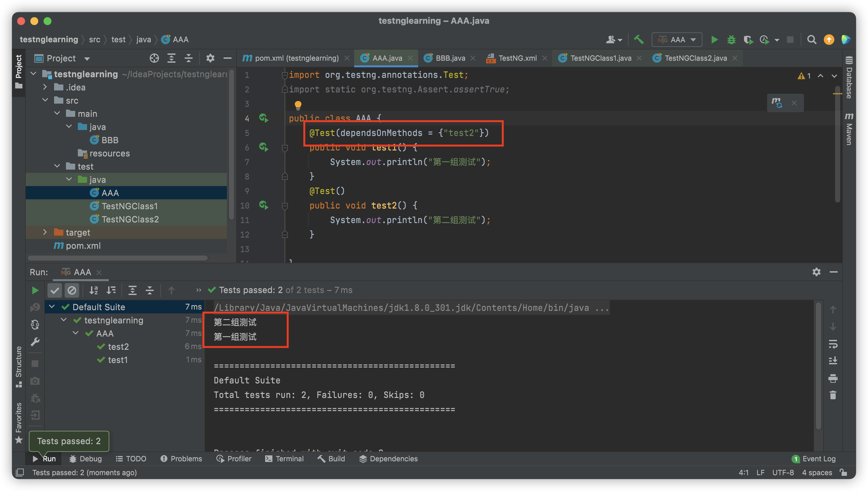Click the Build Project hammer icon
Viewport: 868px width, 491px height.
[x=639, y=40]
